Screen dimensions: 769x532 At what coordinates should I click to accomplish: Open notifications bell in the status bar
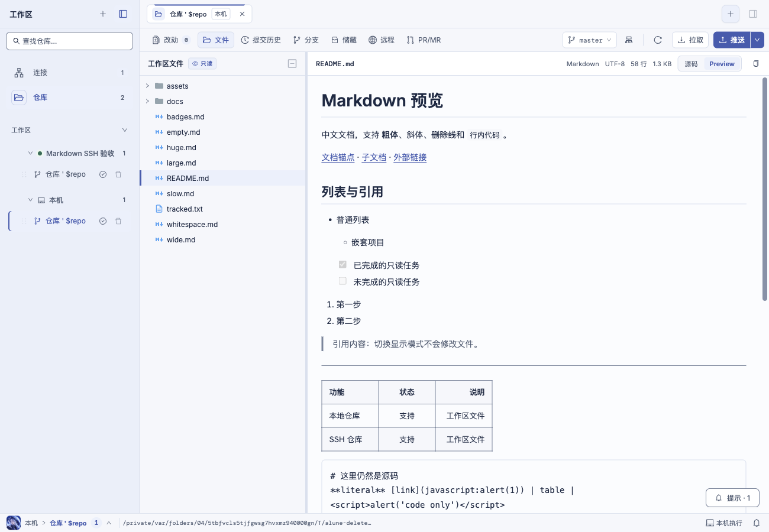pyautogui.click(x=757, y=523)
